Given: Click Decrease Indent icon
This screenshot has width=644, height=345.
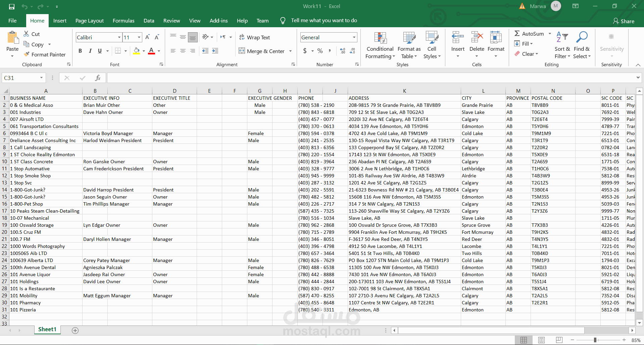Looking at the screenshot, I should pyautogui.click(x=205, y=51).
